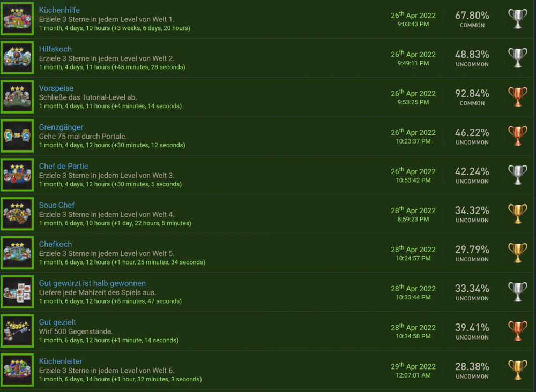Click the Sous Chef gold trophy icon
This screenshot has width=536, height=392.
click(517, 214)
